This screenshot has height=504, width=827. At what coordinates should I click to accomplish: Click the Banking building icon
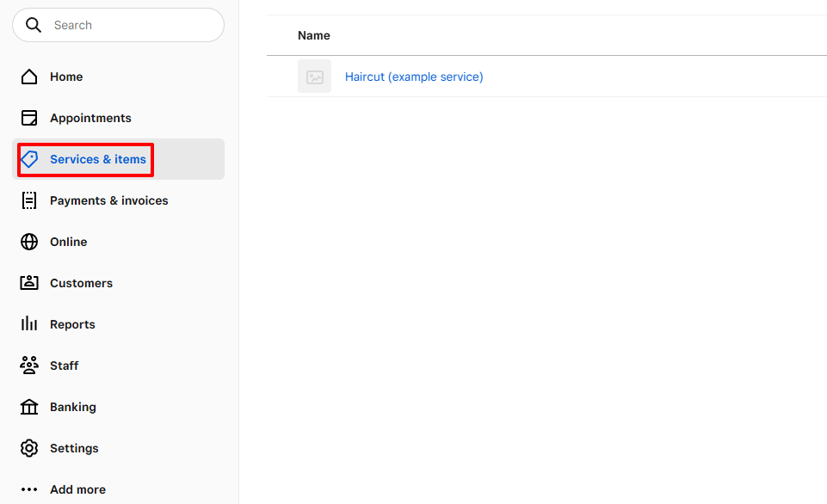pos(29,407)
